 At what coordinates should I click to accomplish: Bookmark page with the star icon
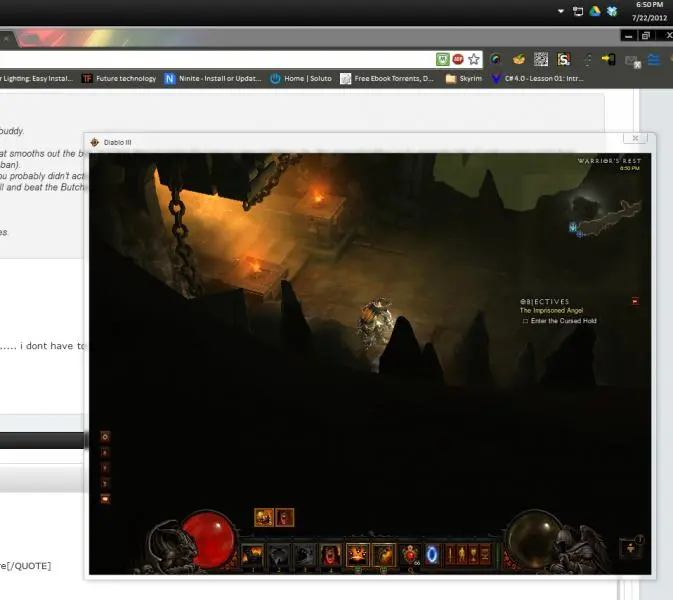tap(474, 59)
